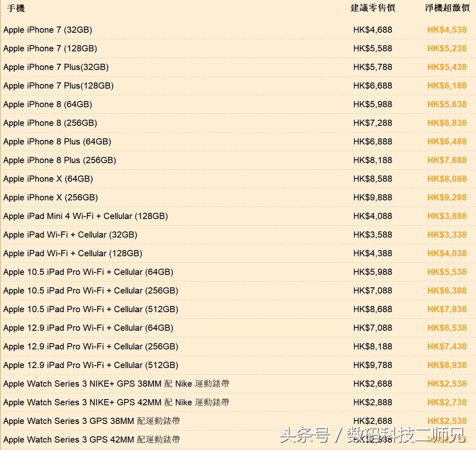
Task: Click orange sale price HK$8,938
Action: [x=447, y=366]
